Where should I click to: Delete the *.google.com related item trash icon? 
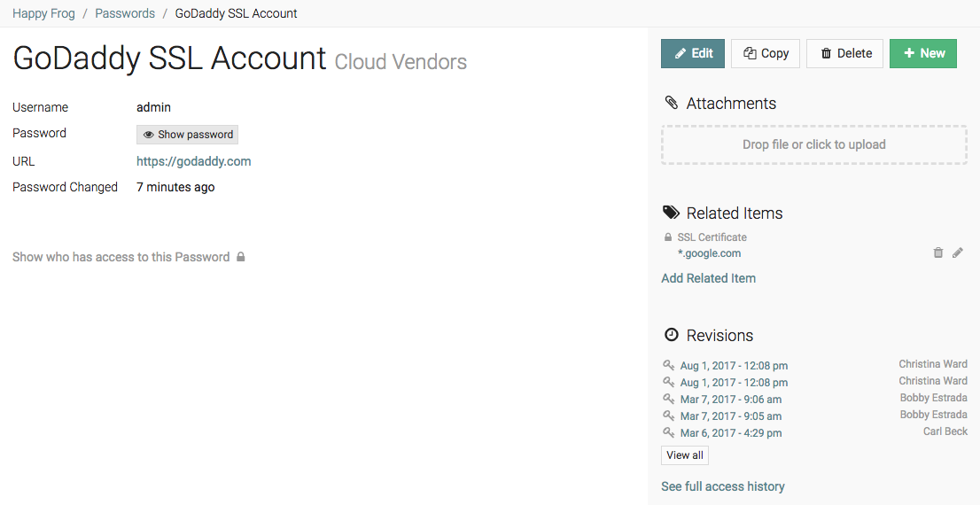click(938, 253)
